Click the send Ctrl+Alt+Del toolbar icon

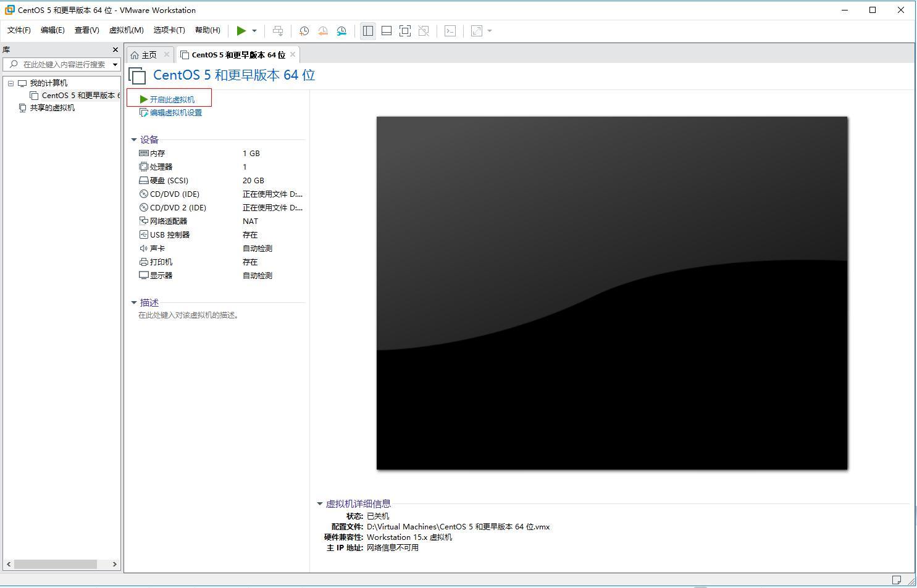tap(278, 30)
